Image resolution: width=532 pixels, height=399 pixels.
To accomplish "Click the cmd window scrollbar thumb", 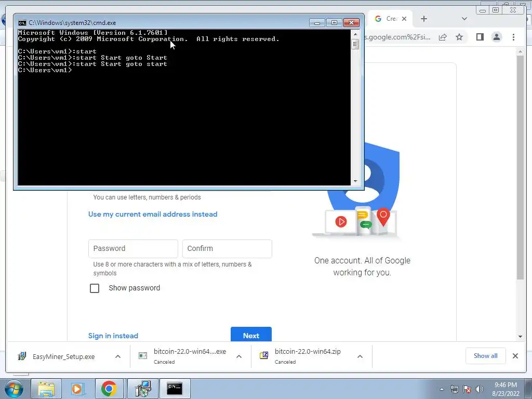I will coord(355,44).
